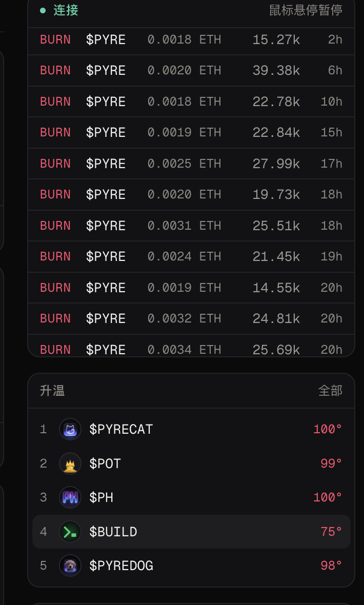
Task: Select the burn entry for 0.0031 ETH
Action: [x=191, y=226]
